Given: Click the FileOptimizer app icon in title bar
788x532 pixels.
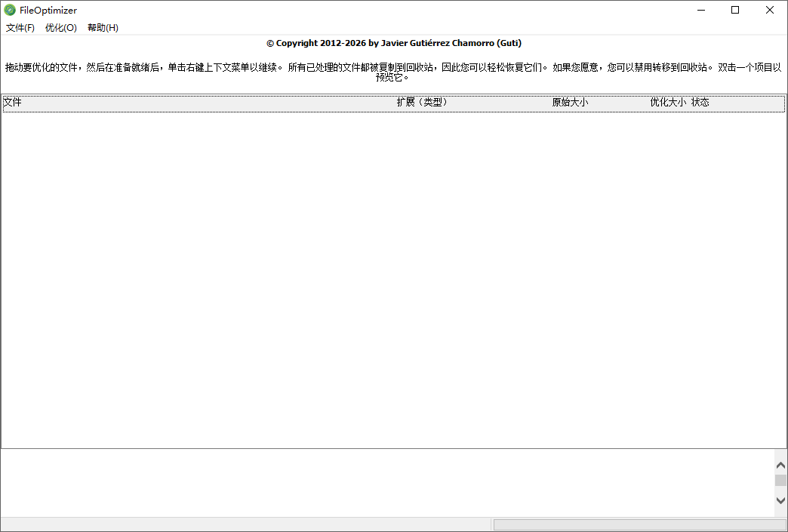Looking at the screenshot, I should click(10, 10).
